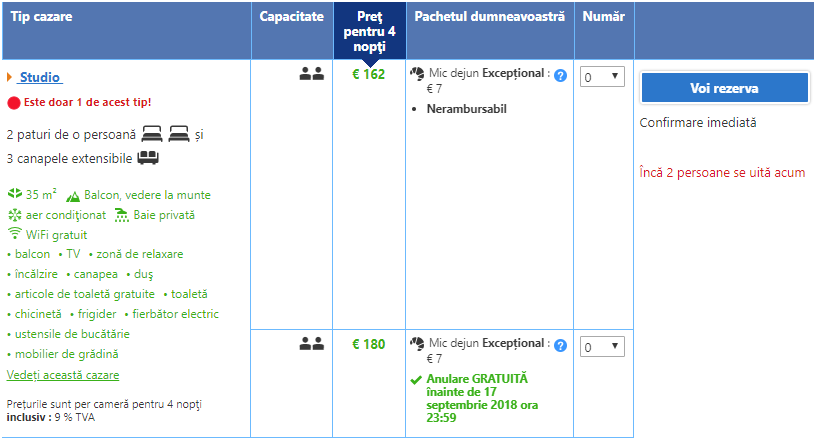814x438 pixels.
Task: Click the "Tip cazare" column header
Action: click(41, 17)
